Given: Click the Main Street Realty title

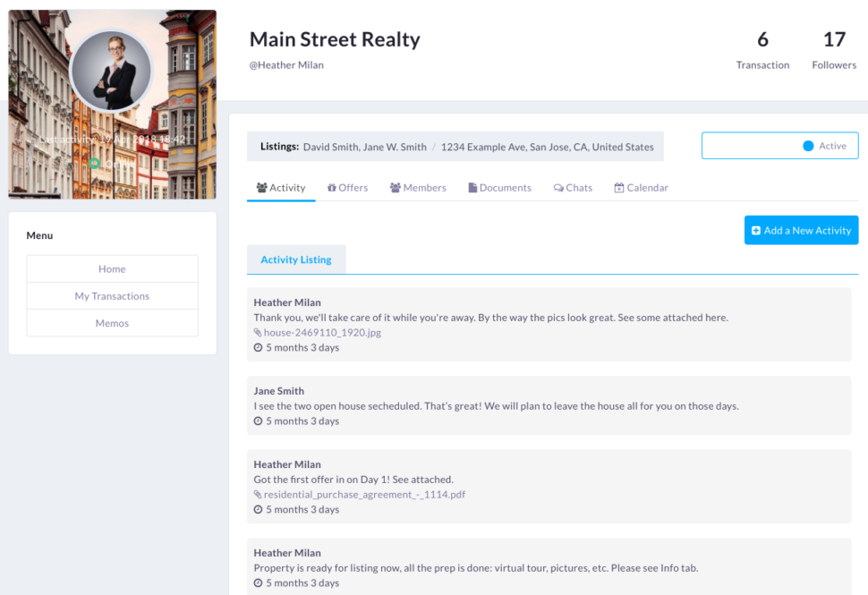Looking at the screenshot, I should coord(335,39).
